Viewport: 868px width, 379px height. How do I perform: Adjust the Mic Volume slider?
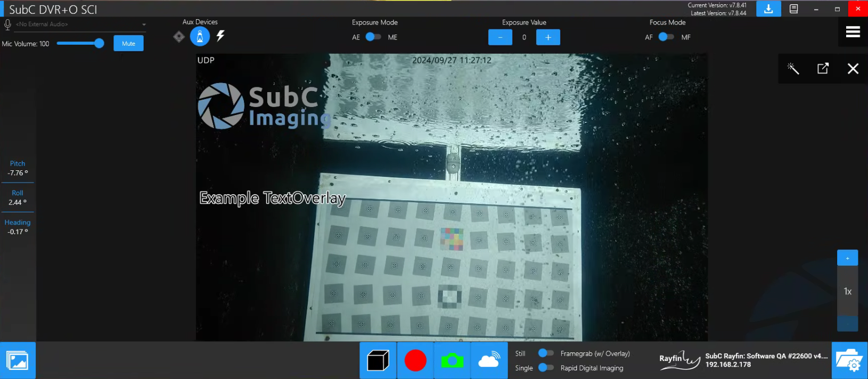pyautogui.click(x=99, y=44)
